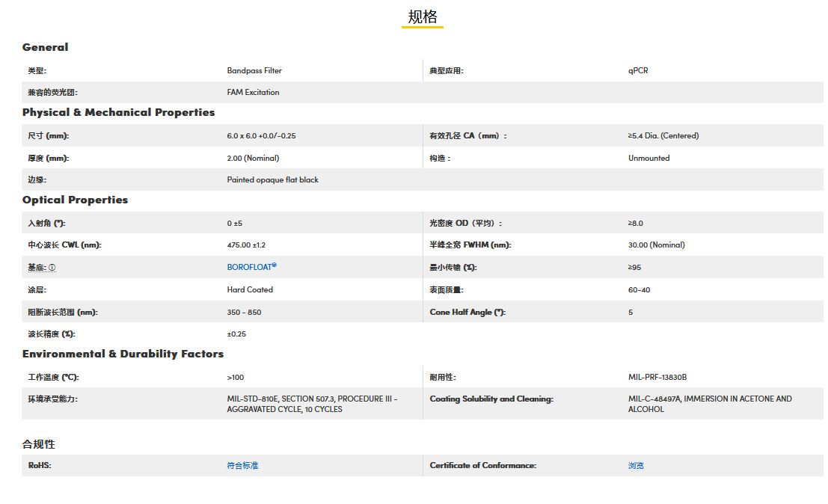This screenshot has width=828, height=504.
Task: Click the info icon beside 基底
Action: 52,268
